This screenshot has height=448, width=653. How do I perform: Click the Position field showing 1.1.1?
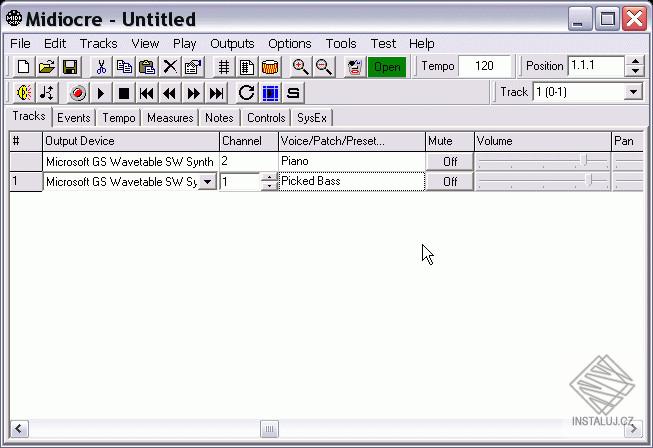click(x=596, y=66)
